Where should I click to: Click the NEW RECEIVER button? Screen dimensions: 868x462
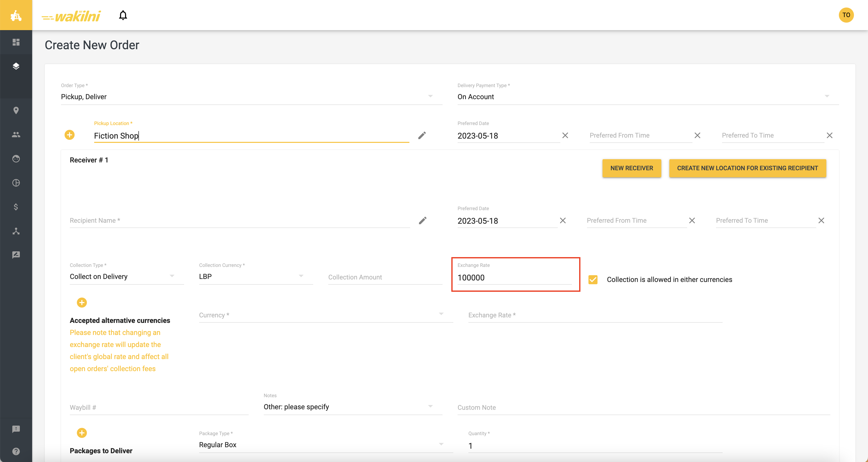click(x=631, y=168)
